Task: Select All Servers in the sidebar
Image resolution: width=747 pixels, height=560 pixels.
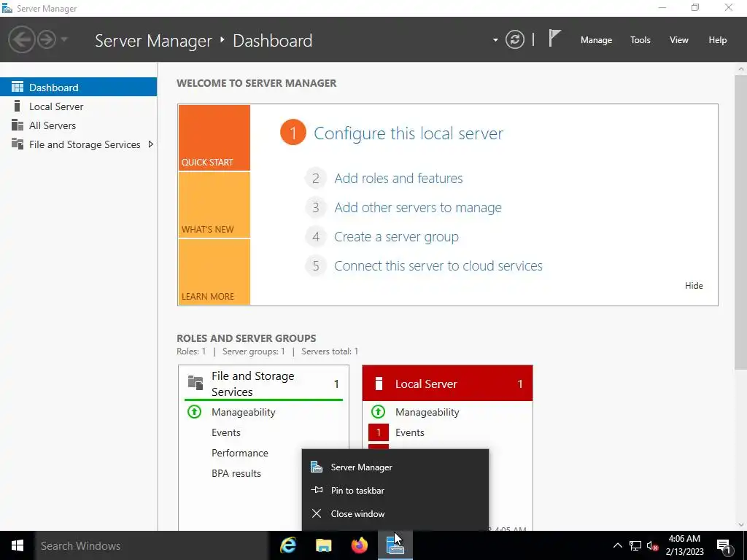Action: (79, 125)
